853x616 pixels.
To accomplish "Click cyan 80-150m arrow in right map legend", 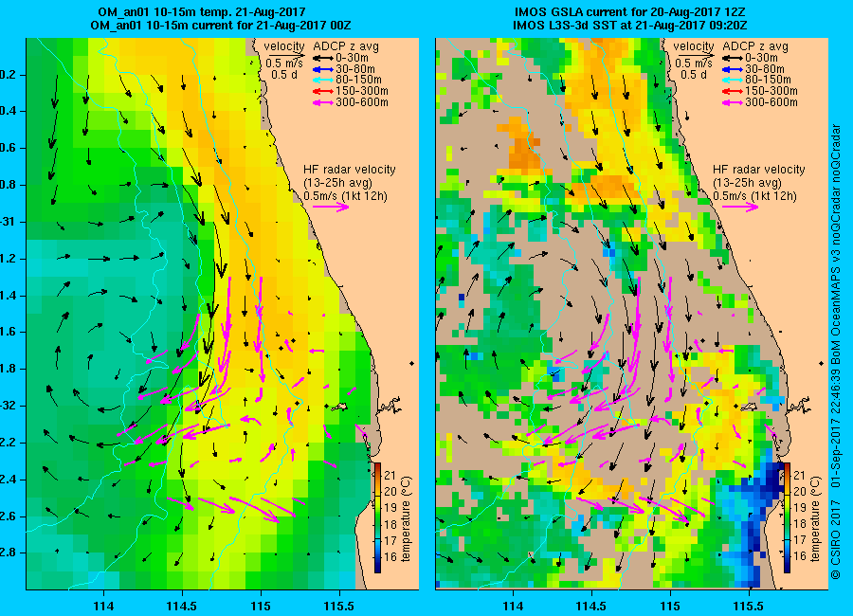I will click(x=733, y=81).
